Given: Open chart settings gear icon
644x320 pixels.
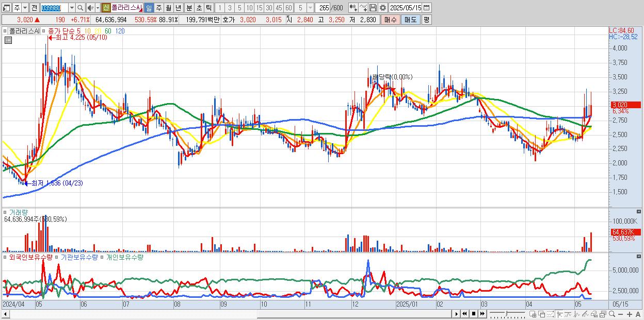Looking at the screenshot, I should coord(383,8).
